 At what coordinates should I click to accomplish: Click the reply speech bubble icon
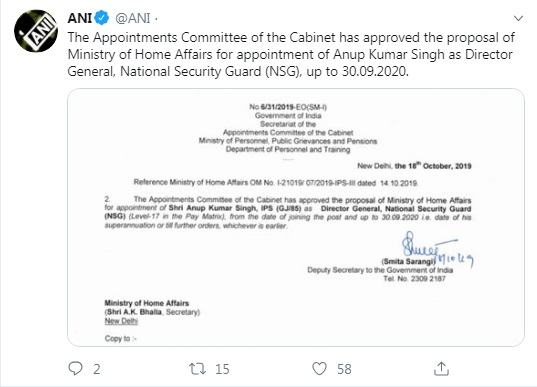coord(75,369)
